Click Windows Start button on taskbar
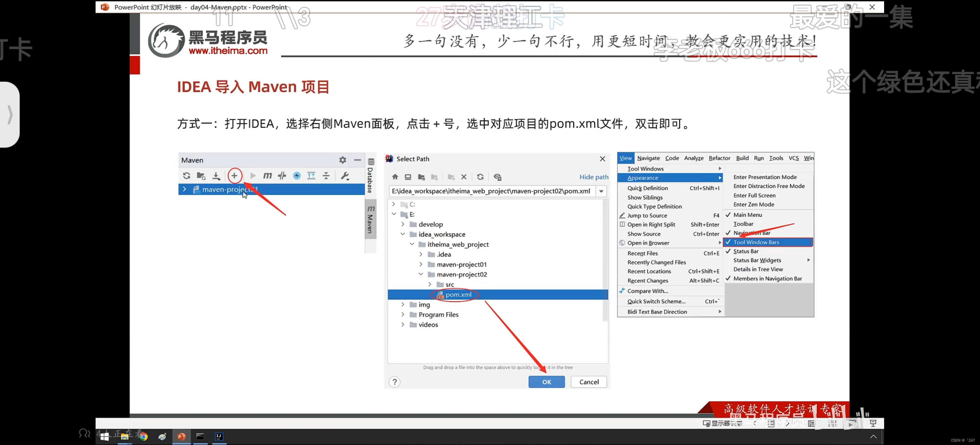 (x=105, y=437)
